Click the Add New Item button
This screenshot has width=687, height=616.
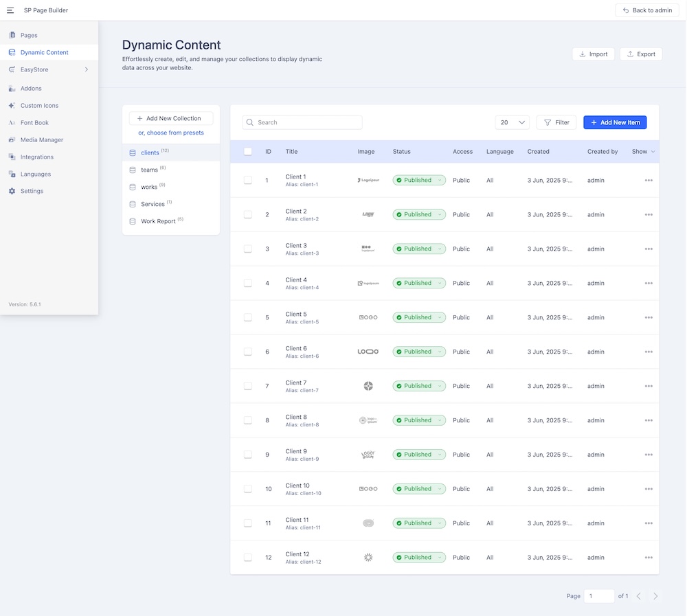point(615,123)
